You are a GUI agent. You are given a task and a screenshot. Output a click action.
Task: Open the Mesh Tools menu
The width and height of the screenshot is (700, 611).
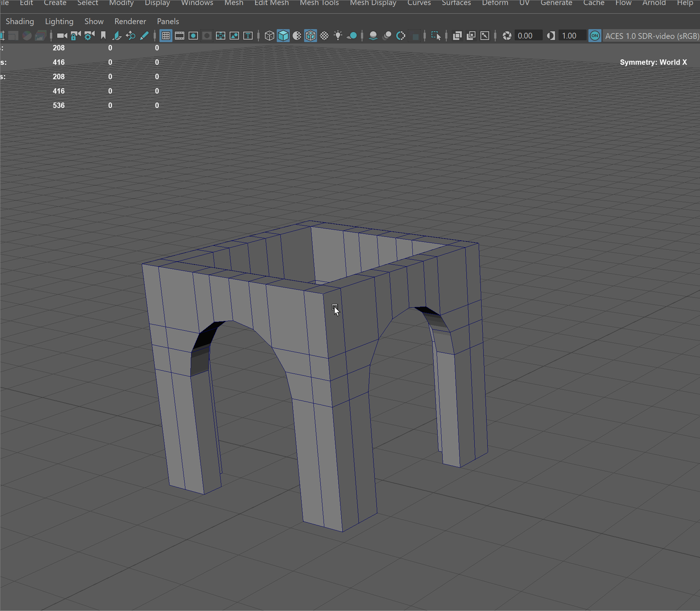coord(319,3)
